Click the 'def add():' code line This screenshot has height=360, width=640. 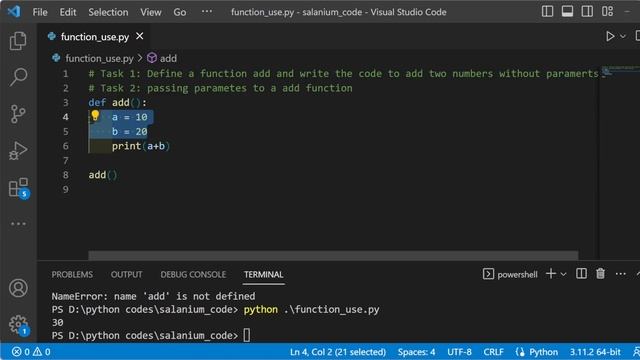click(117, 102)
